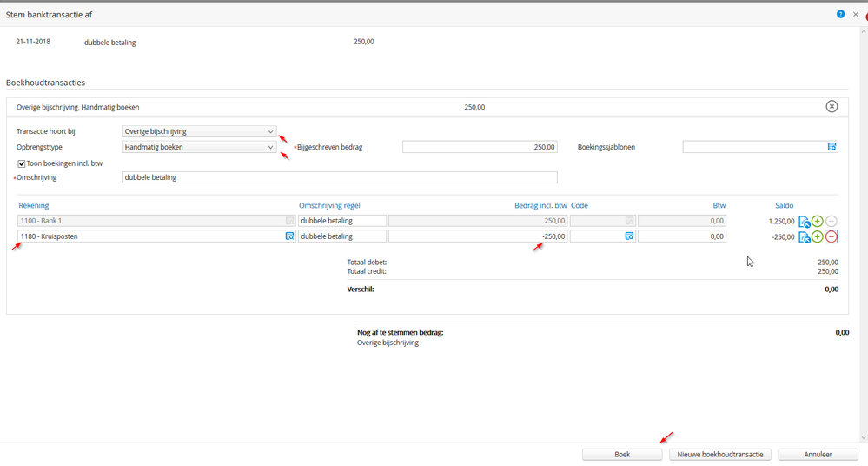
Task: Click the Omschrijving text field
Action: tap(339, 177)
